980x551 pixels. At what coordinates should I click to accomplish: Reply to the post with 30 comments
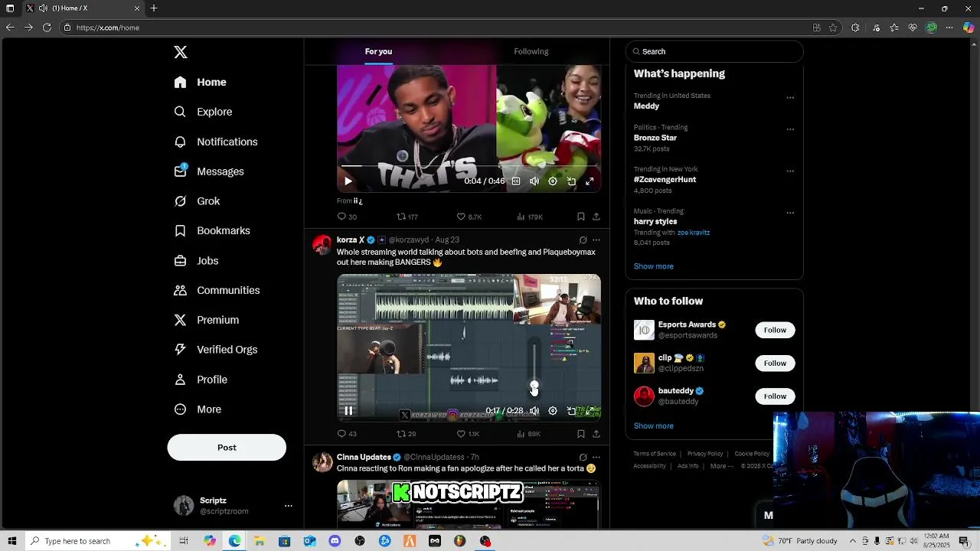click(x=347, y=217)
